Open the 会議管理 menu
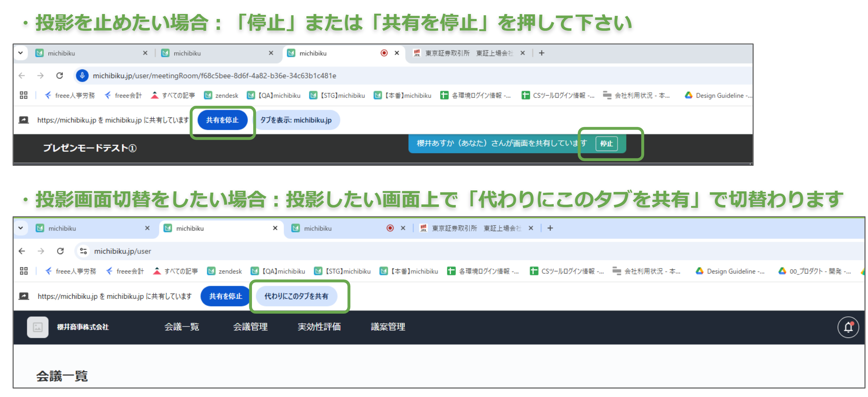This screenshot has height=397, width=868. click(x=250, y=327)
